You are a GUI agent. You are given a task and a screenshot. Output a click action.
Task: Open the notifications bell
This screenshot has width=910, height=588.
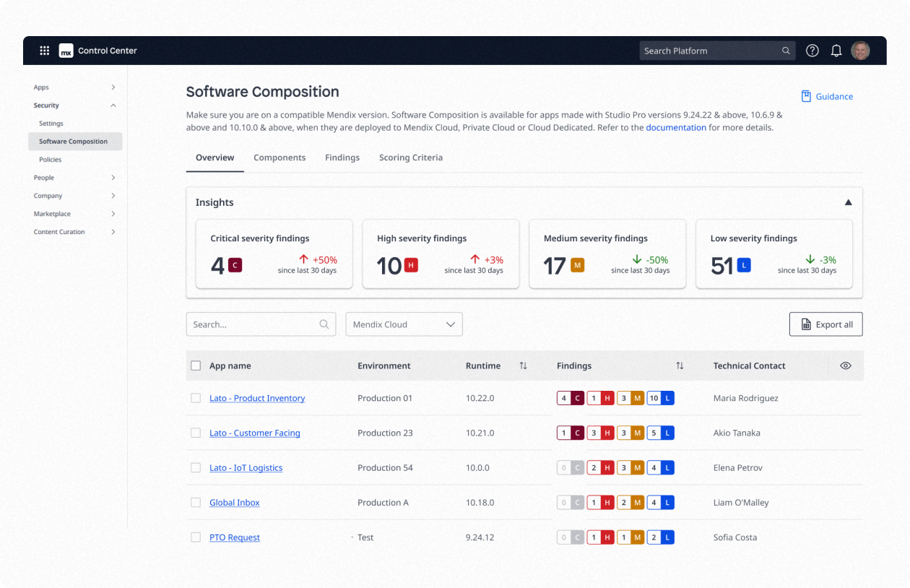pyautogui.click(x=836, y=51)
